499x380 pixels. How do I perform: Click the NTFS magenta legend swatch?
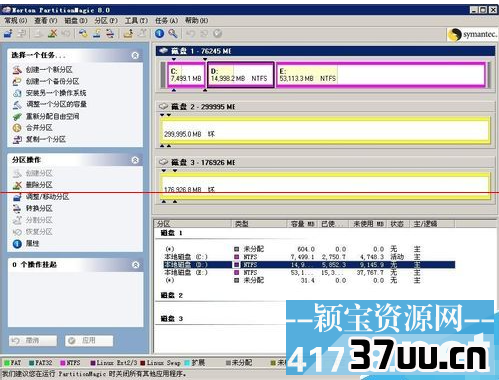pyautogui.click(x=63, y=363)
